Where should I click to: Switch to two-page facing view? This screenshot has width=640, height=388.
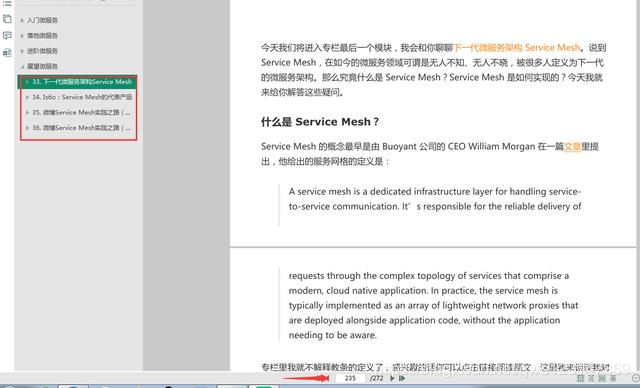pos(602,379)
